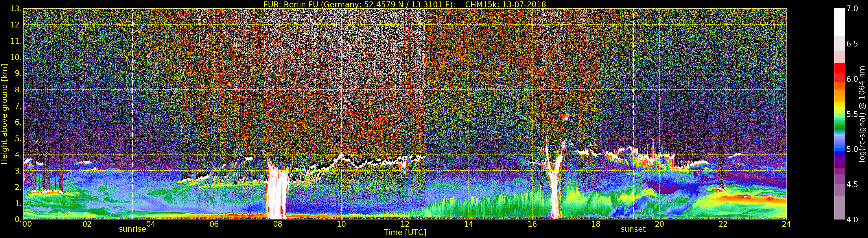Click the 'log(rc-signal) @ 1064 nm' colorbar label
Image resolution: width=868 pixels, height=238 pixels.
tap(863, 114)
